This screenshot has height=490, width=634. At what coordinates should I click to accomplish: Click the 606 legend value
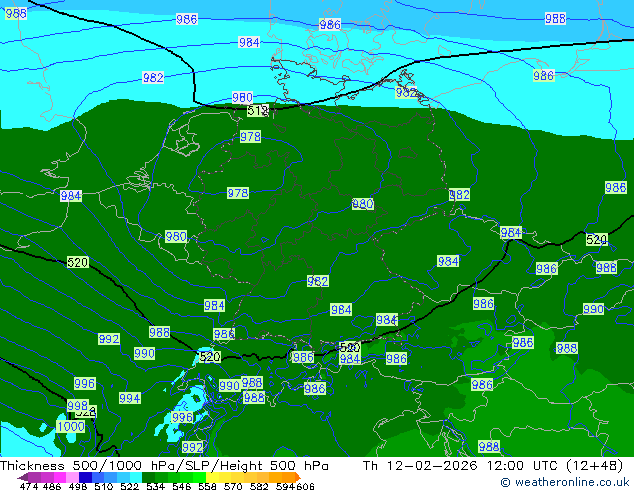click(305, 486)
